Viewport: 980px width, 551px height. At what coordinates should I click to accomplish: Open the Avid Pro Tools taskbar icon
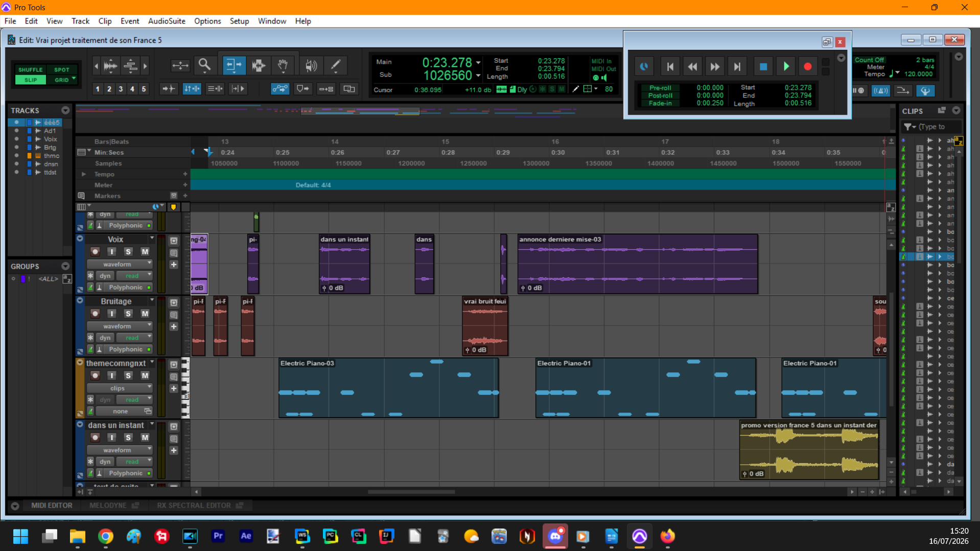(x=640, y=536)
